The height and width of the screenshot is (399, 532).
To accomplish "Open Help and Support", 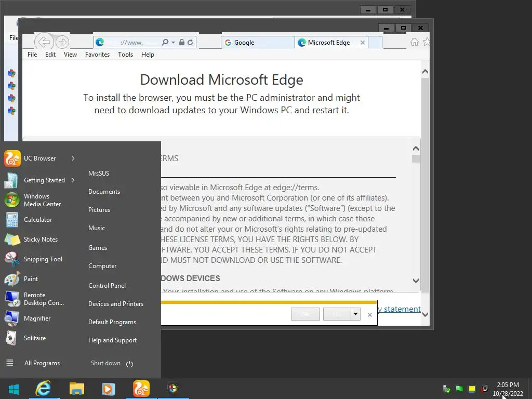I will [112, 340].
